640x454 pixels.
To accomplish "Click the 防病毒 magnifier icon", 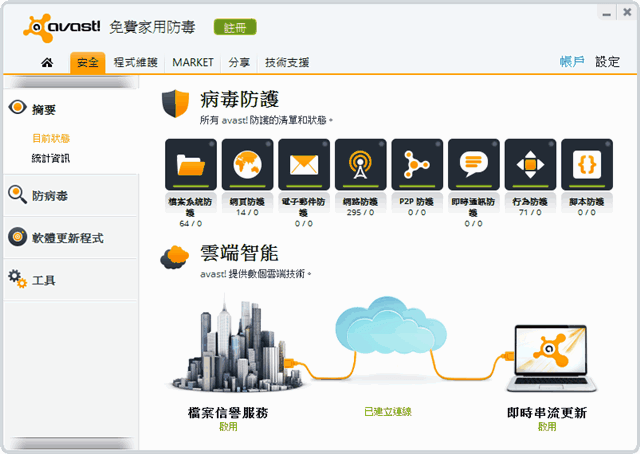I will [x=17, y=194].
